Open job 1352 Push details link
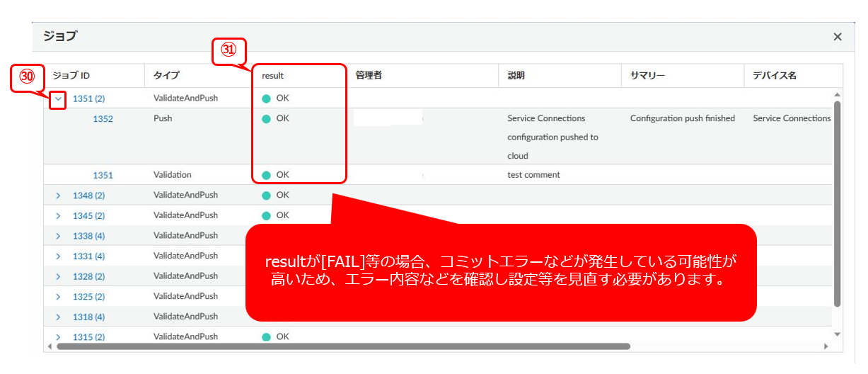868x374 pixels. coord(103,119)
